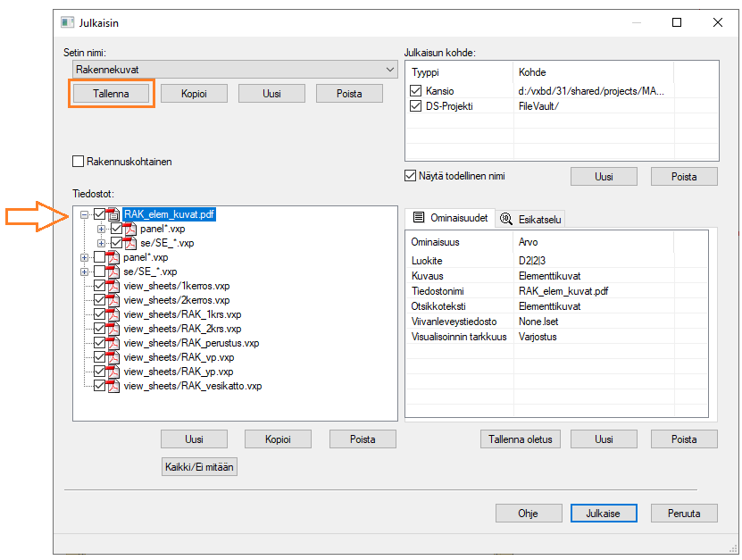Collapse the RAK_elem_kuvat.pdf tree node
The width and height of the screenshot is (742, 560).
coord(85,214)
